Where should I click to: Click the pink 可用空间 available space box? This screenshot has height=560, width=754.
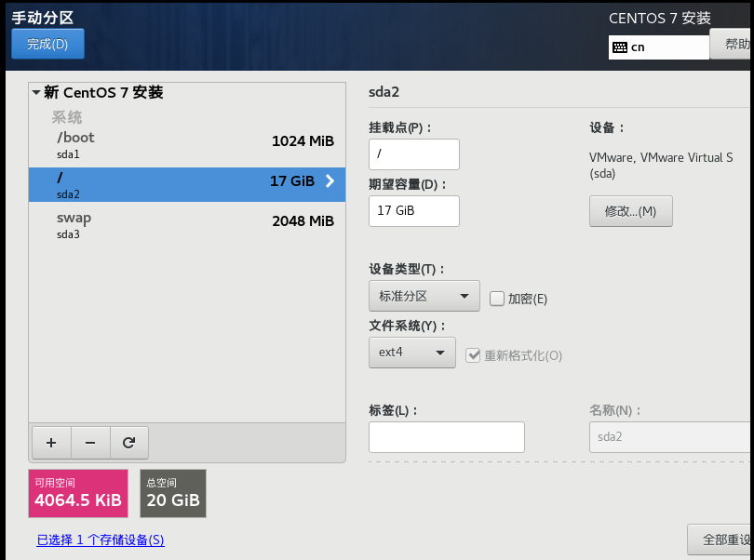pos(78,494)
